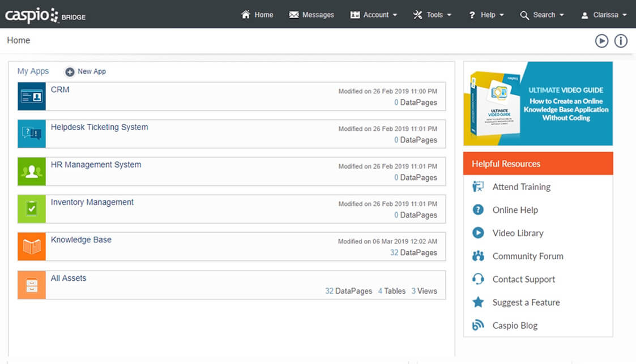Screen dimensions: 636x364
Task: Open 32 DataPages in All Assets row
Action: (x=348, y=291)
